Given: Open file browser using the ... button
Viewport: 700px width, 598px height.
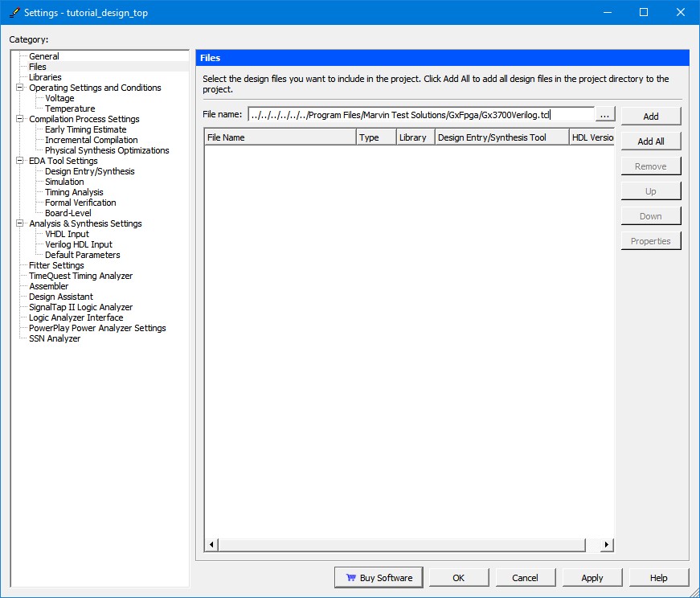Looking at the screenshot, I should 604,114.
